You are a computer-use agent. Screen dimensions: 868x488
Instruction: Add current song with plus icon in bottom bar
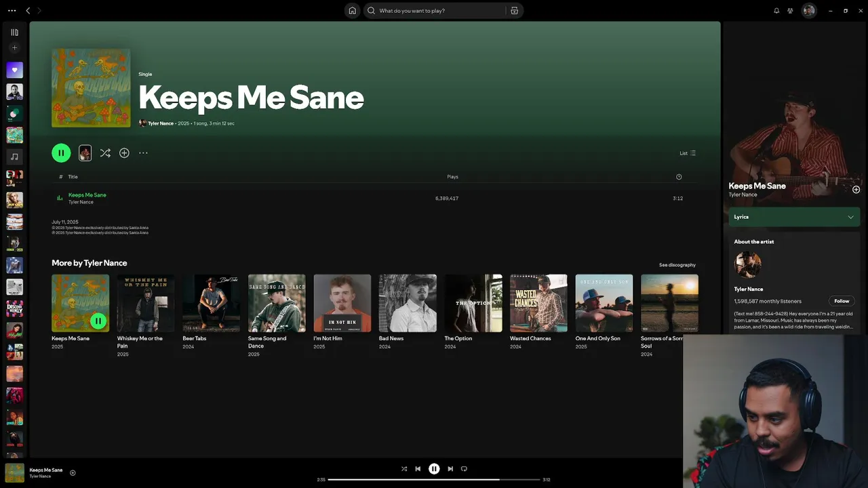pyautogui.click(x=73, y=473)
